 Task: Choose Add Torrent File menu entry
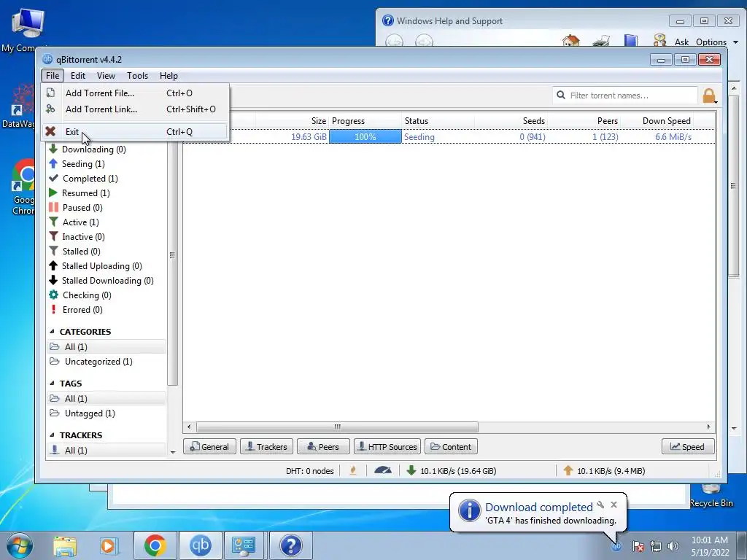pyautogui.click(x=135, y=93)
